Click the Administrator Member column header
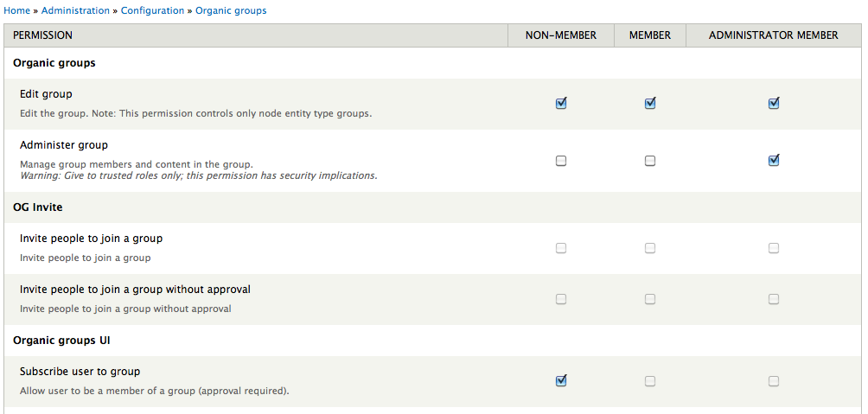This screenshot has height=414, width=868. point(774,35)
